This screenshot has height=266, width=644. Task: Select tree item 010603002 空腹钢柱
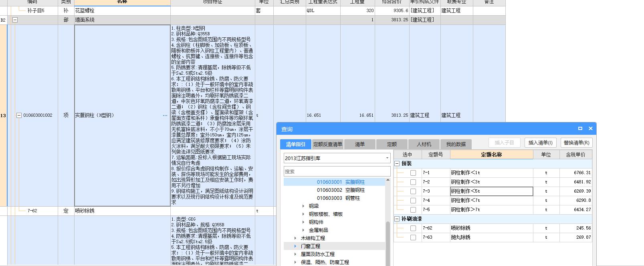[341, 190]
